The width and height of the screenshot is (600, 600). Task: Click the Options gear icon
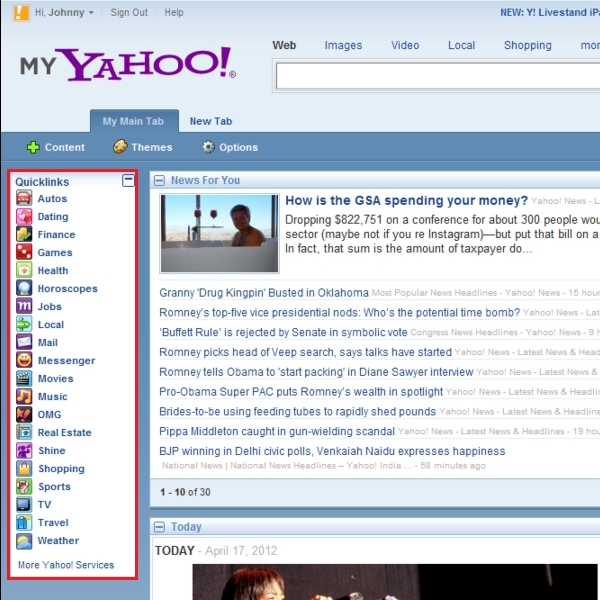coord(209,147)
